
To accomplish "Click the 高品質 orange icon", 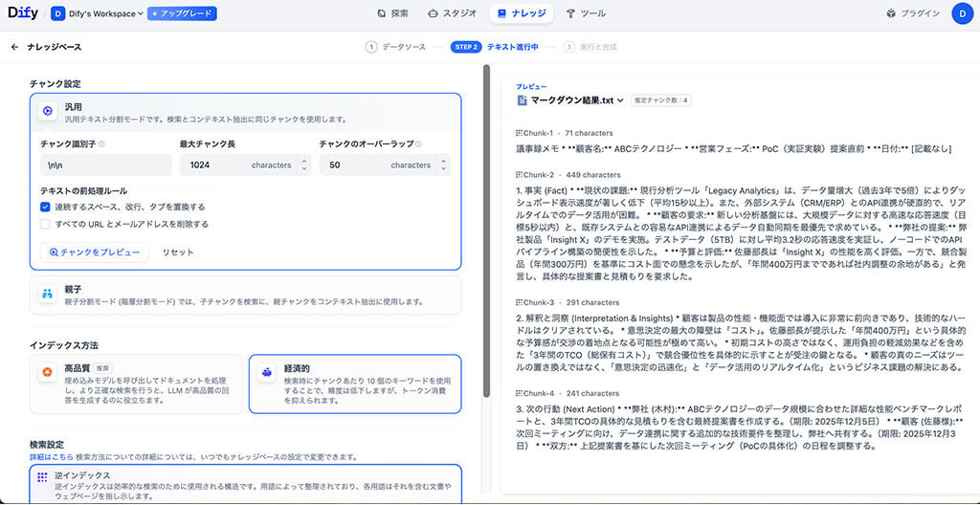I will [47, 372].
